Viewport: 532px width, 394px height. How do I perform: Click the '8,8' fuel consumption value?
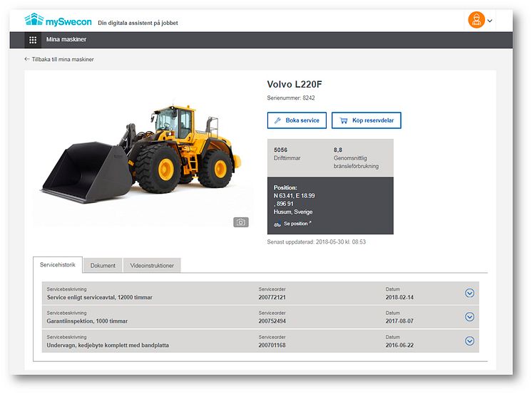[x=337, y=150]
